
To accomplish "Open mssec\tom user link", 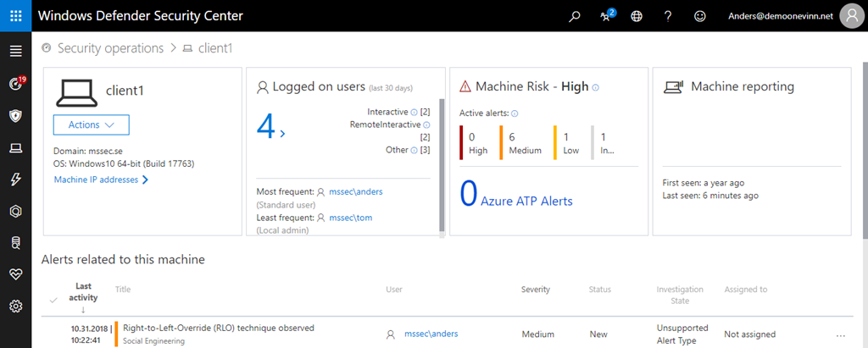I will (350, 218).
